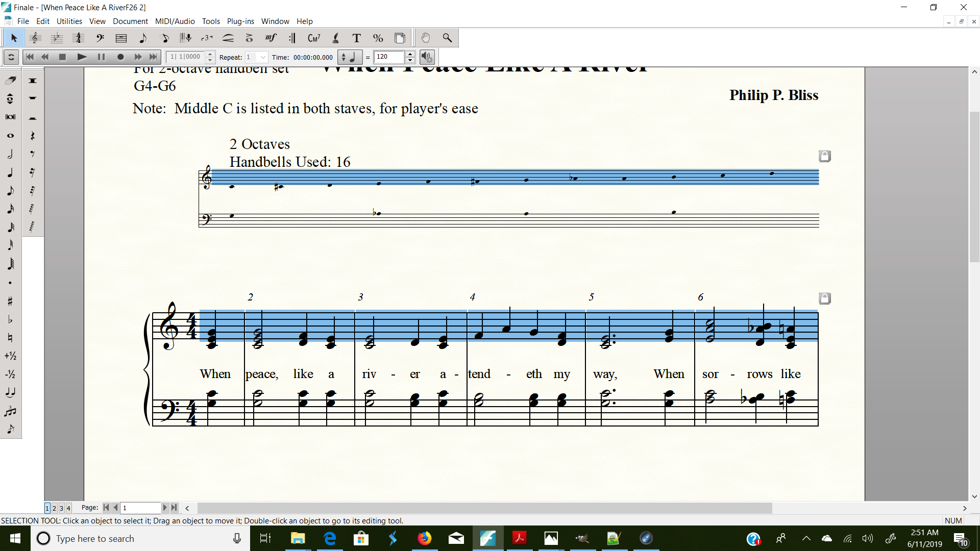Select the Clef tool
The width and height of the screenshot is (980, 551).
pos(100,38)
